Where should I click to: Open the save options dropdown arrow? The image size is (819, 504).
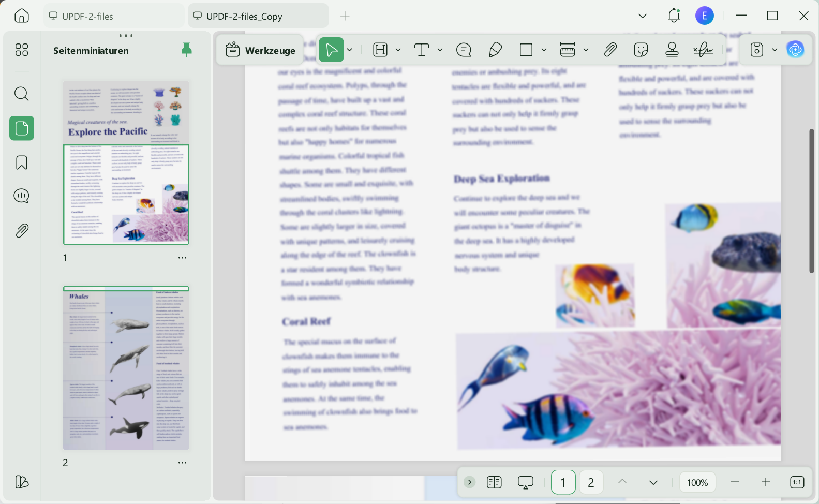click(x=775, y=50)
